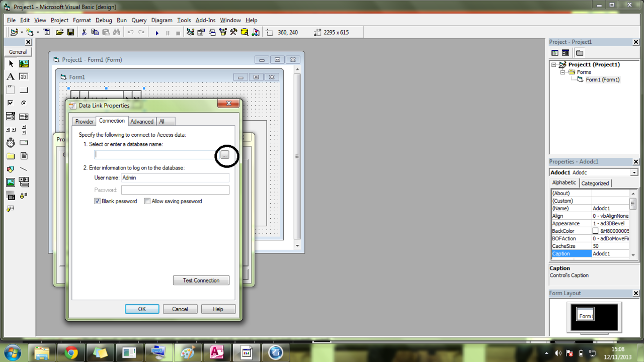Image resolution: width=644 pixels, height=362 pixels.
Task: Click the Cut scissors icon
Action: 84,32
